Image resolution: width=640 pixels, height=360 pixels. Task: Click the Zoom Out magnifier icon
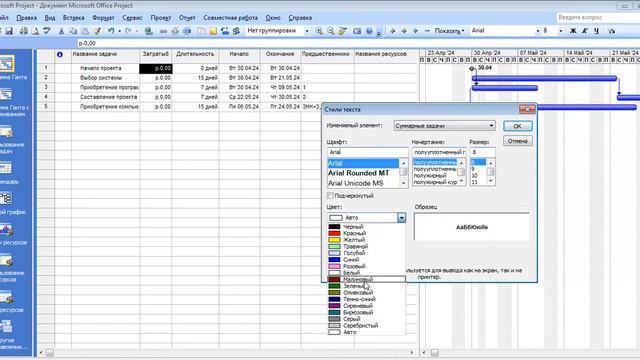point(331,31)
